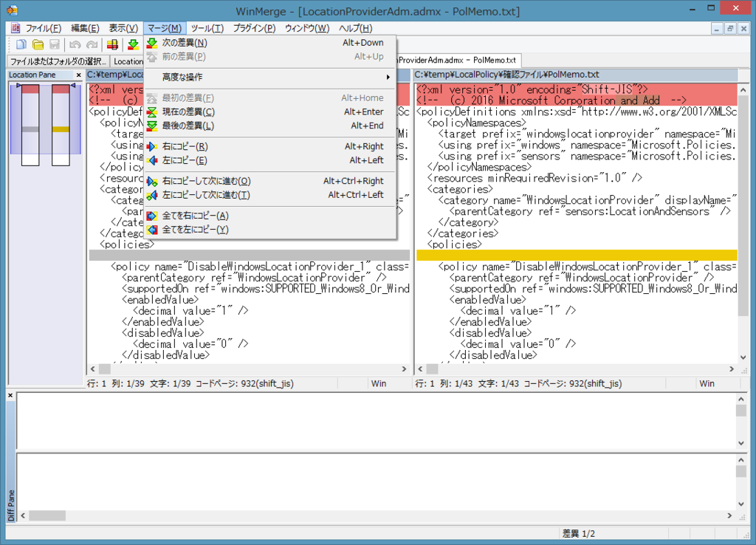Click the green next-difference toolbar icon
Screen dimensions: 756x545
(133, 45)
